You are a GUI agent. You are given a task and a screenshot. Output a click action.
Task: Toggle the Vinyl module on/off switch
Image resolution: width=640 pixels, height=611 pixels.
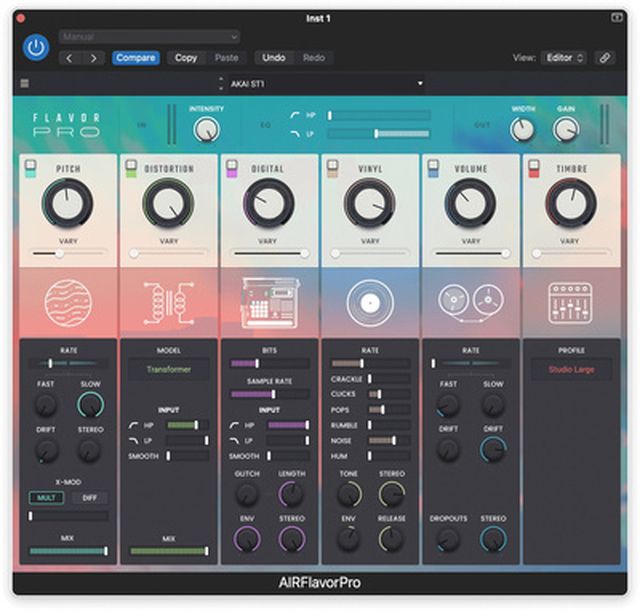pyautogui.click(x=332, y=169)
